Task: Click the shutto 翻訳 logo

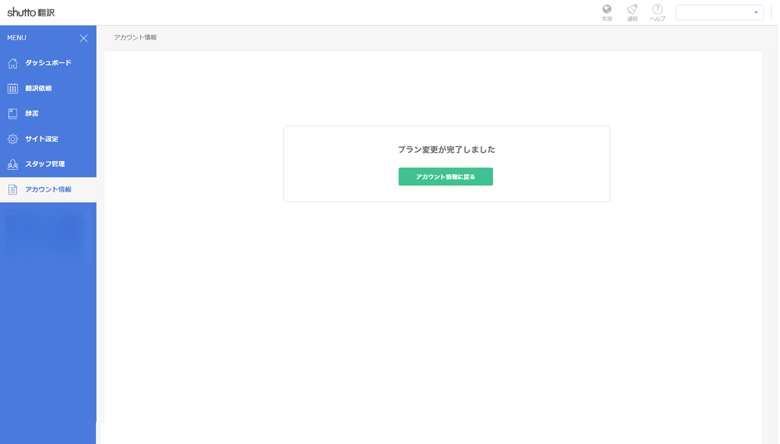Action: point(31,12)
